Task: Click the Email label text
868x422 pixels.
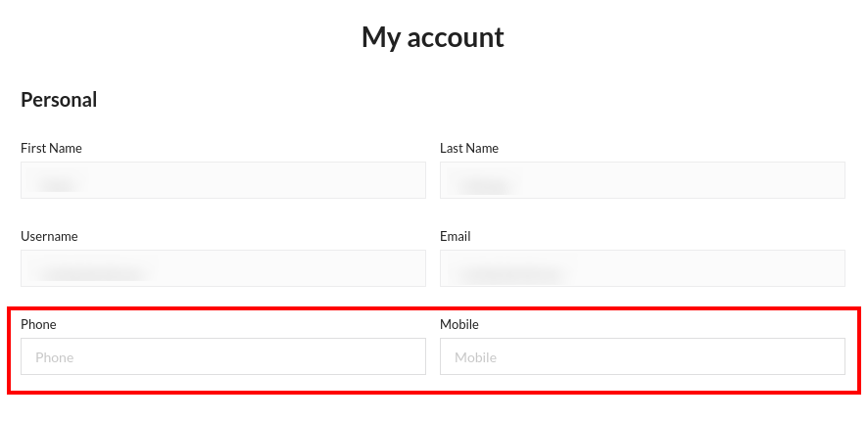Action: click(x=455, y=236)
